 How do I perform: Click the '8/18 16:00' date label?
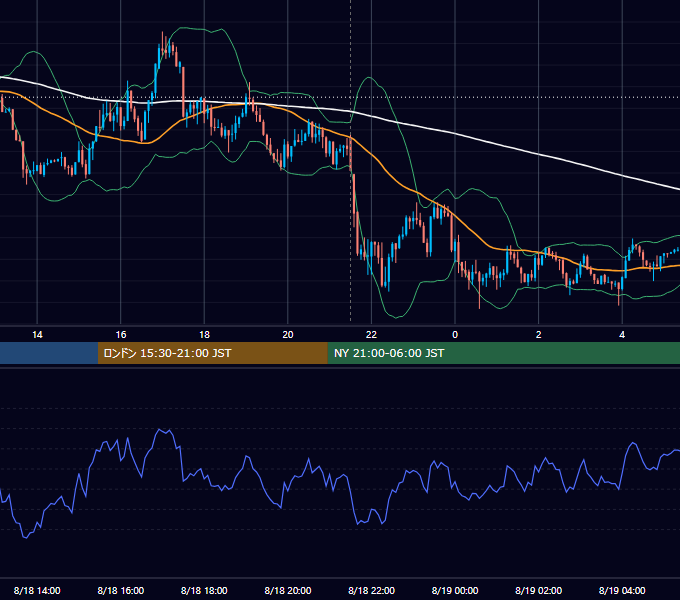click(x=121, y=590)
